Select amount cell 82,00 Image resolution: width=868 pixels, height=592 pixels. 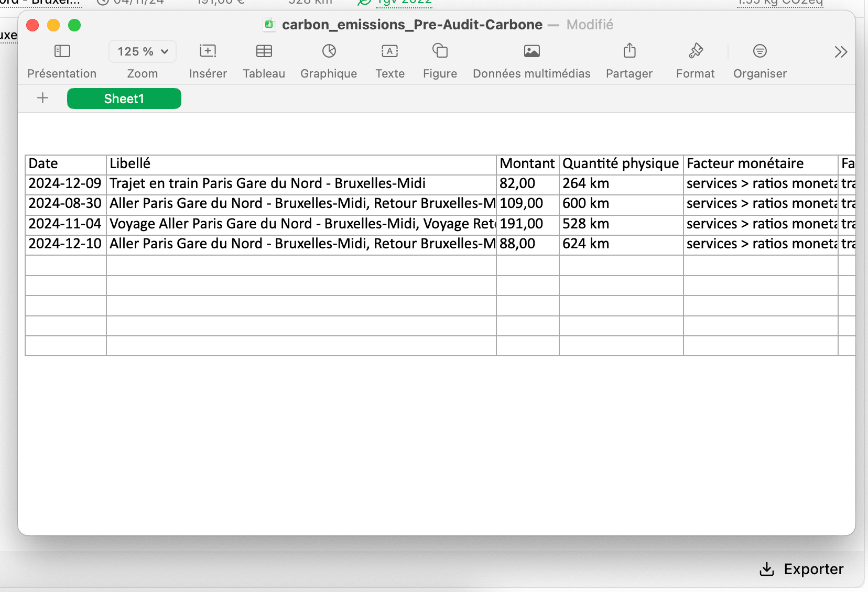pyautogui.click(x=528, y=184)
